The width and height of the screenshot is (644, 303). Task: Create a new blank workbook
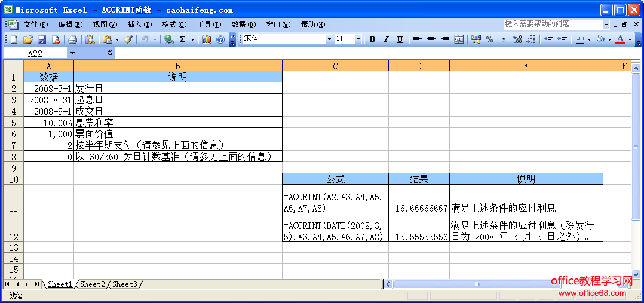point(14,39)
